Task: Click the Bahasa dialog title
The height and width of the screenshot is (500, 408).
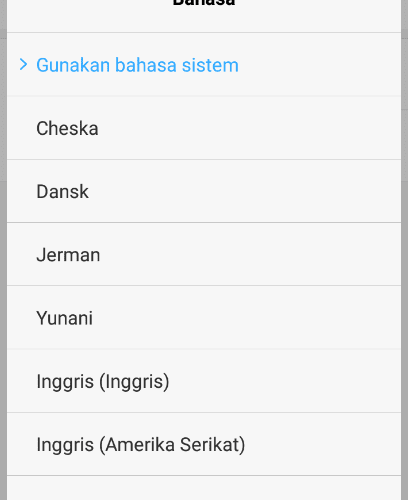Action: (204, 3)
